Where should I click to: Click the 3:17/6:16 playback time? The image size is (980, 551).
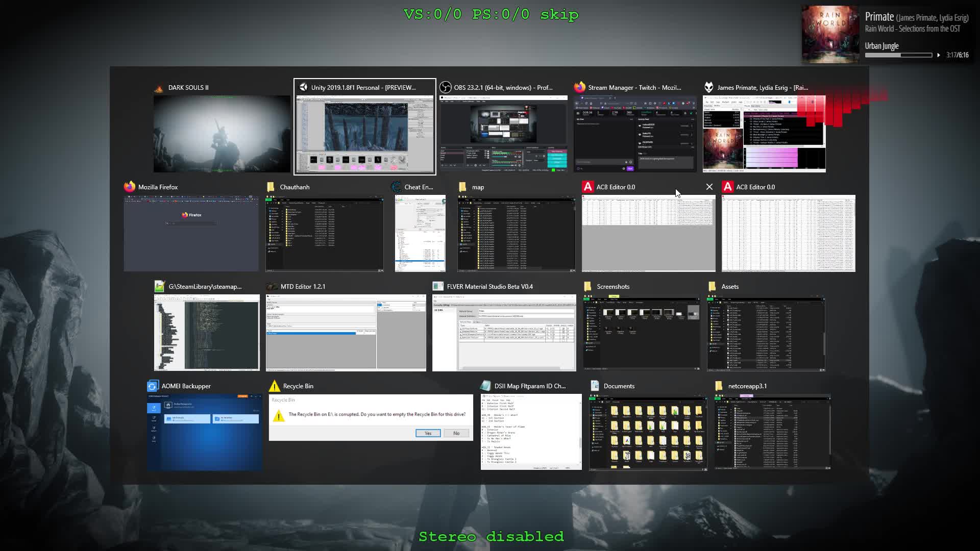coord(958,55)
